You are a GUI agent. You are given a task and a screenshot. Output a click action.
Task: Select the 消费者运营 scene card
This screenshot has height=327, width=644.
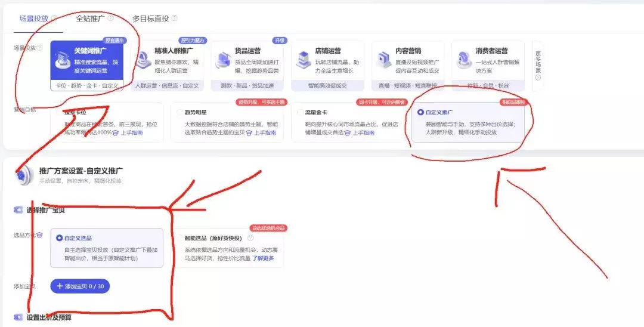point(488,66)
